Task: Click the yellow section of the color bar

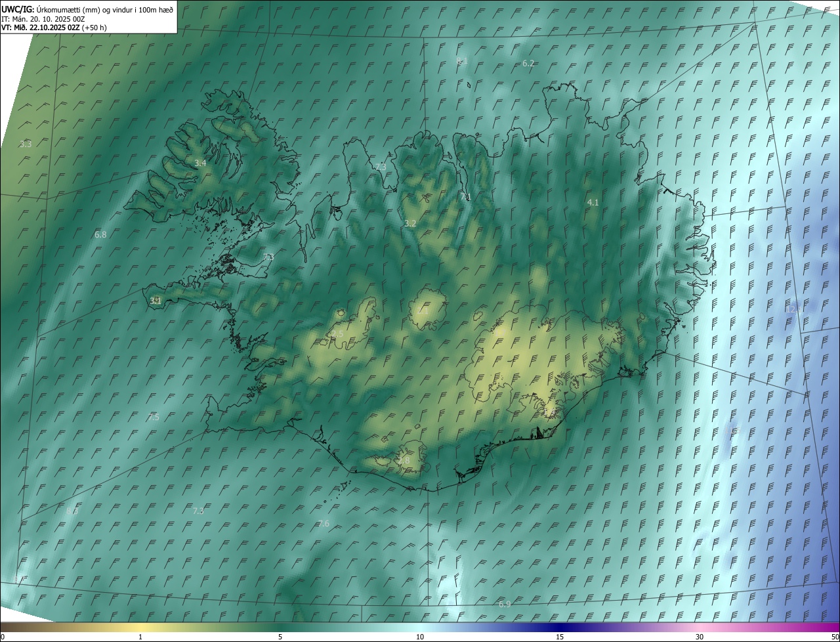Action: point(140,627)
